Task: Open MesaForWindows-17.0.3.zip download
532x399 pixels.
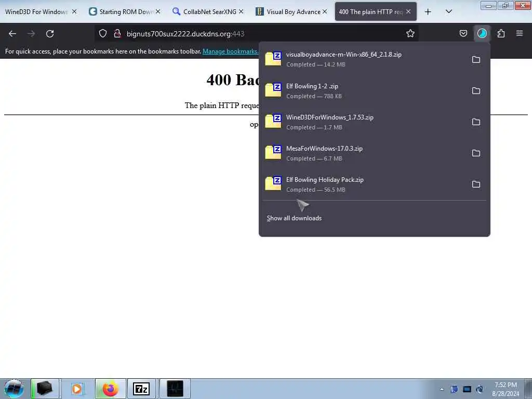Action: 364,153
